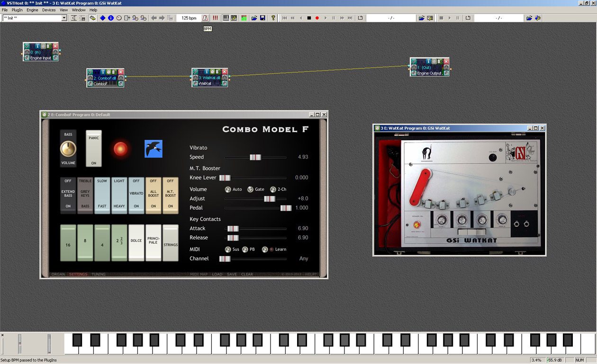Open the Devices menu
Screen dimensions: 597x364
pyautogui.click(x=49, y=10)
